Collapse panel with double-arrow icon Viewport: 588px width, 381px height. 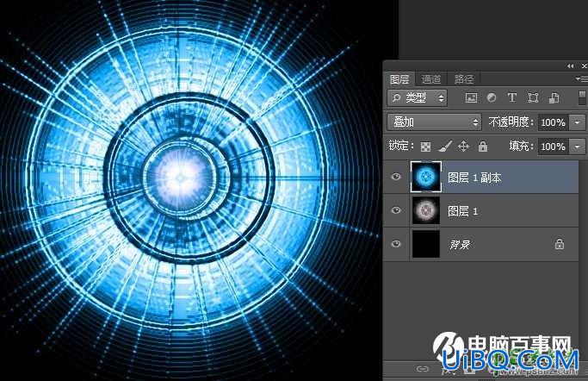pos(571,66)
